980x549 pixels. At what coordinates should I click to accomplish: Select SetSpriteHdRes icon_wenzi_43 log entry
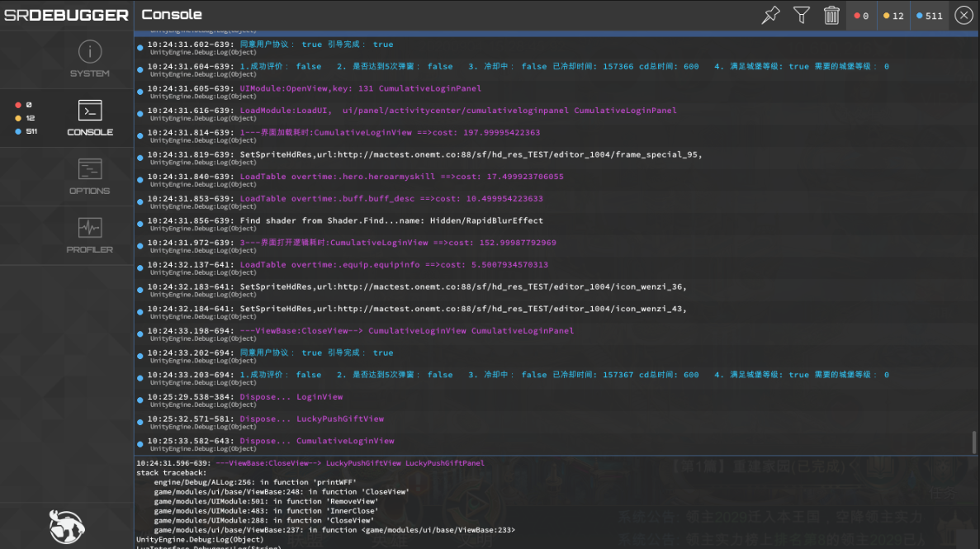[x=556, y=312]
